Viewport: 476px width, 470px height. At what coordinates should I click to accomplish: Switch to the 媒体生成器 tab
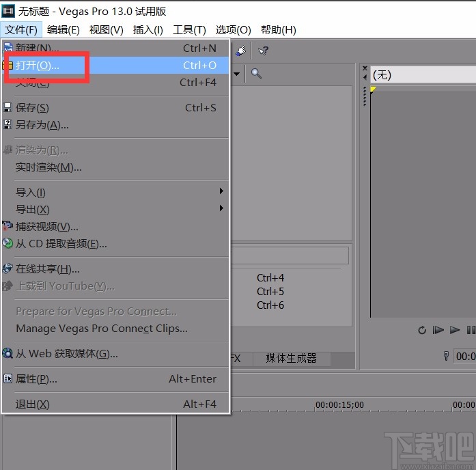[x=291, y=358]
